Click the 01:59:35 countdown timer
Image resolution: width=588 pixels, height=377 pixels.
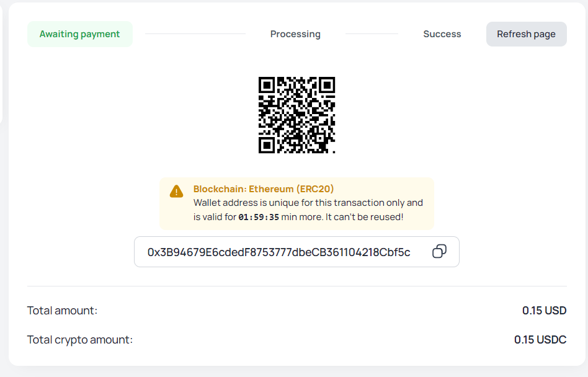[x=259, y=218]
